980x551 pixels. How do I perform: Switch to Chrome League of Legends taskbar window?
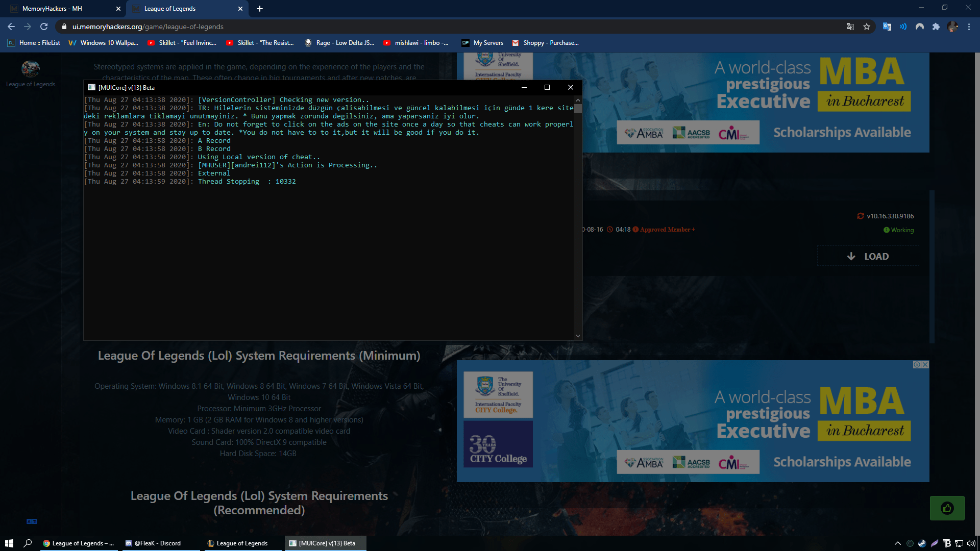point(79,543)
